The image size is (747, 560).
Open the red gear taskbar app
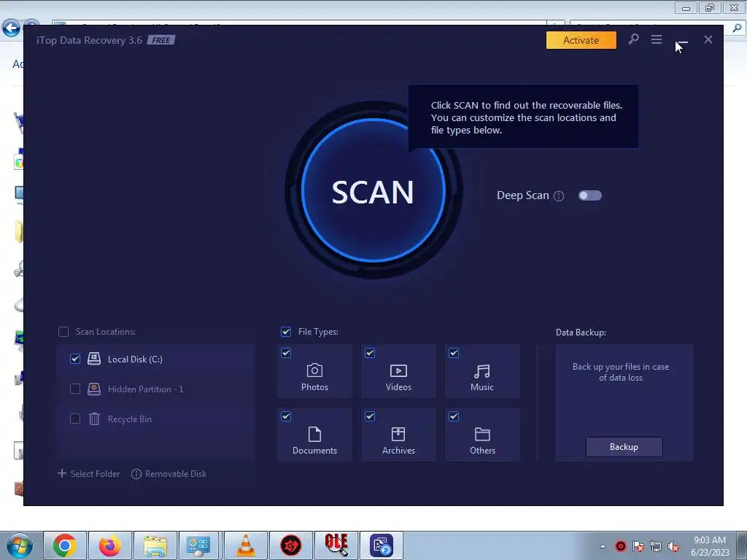pos(290,545)
